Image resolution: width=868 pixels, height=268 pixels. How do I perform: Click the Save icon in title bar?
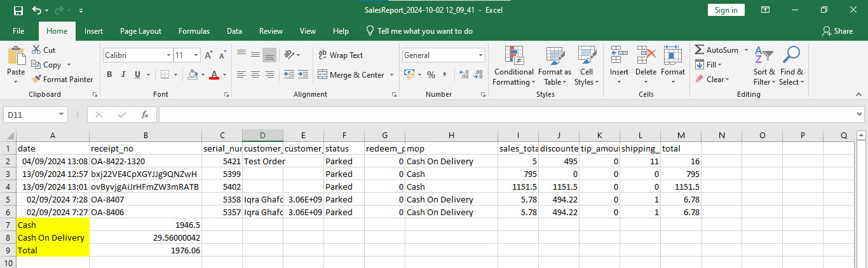tap(18, 10)
